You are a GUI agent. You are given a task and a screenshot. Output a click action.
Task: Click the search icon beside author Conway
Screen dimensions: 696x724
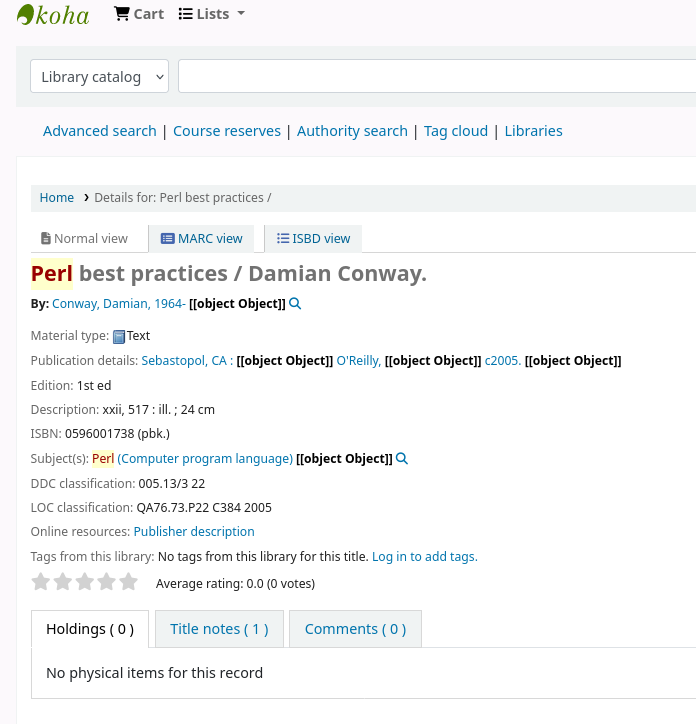pyautogui.click(x=295, y=304)
